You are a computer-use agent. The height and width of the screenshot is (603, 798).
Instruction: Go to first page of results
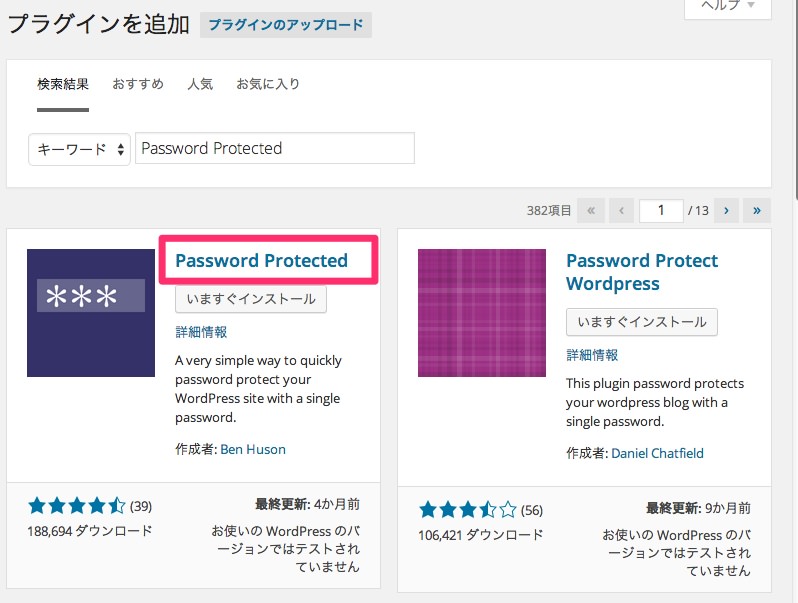591,210
